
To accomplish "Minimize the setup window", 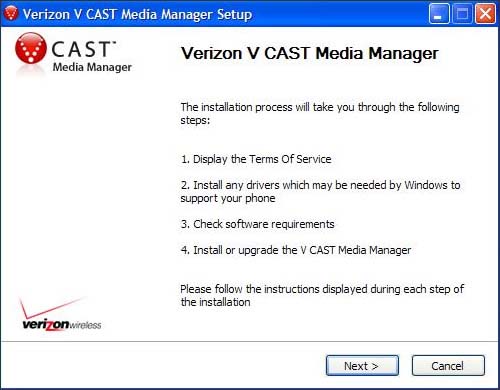I will [438, 14].
